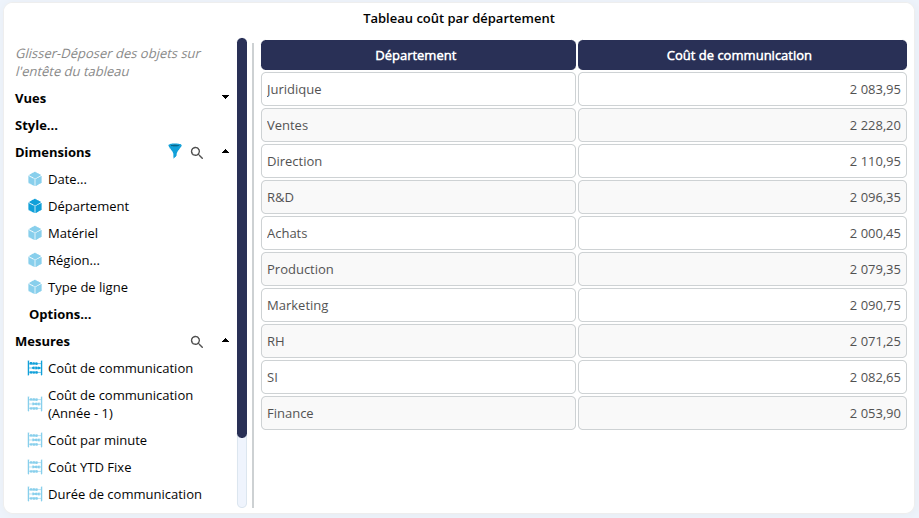
Task: Click the Coût par minute measure icon
Action: tap(35, 440)
